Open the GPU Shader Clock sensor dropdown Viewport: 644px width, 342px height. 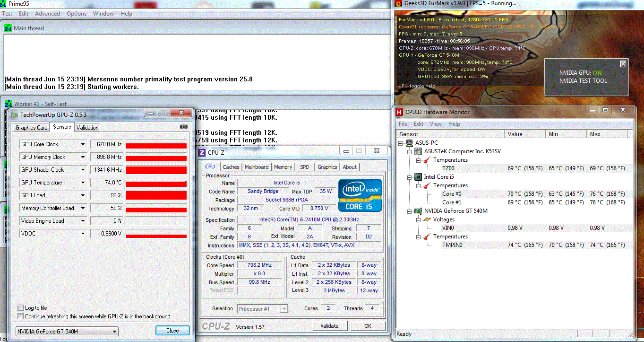(x=83, y=170)
